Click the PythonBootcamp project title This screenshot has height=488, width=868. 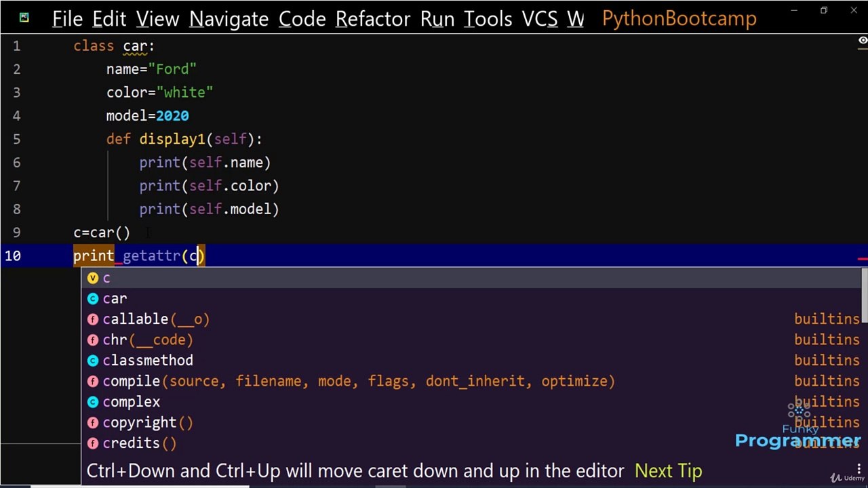pos(679,18)
